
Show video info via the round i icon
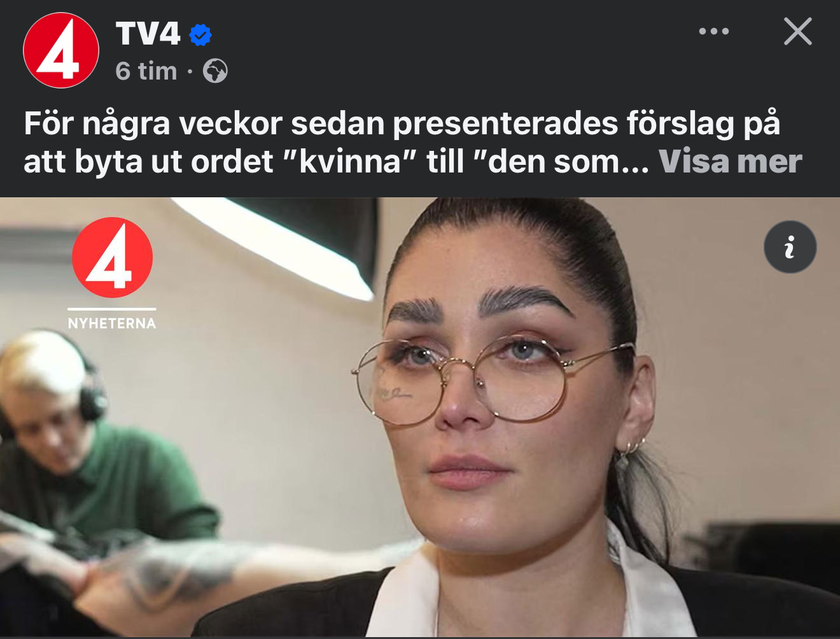coord(790,247)
